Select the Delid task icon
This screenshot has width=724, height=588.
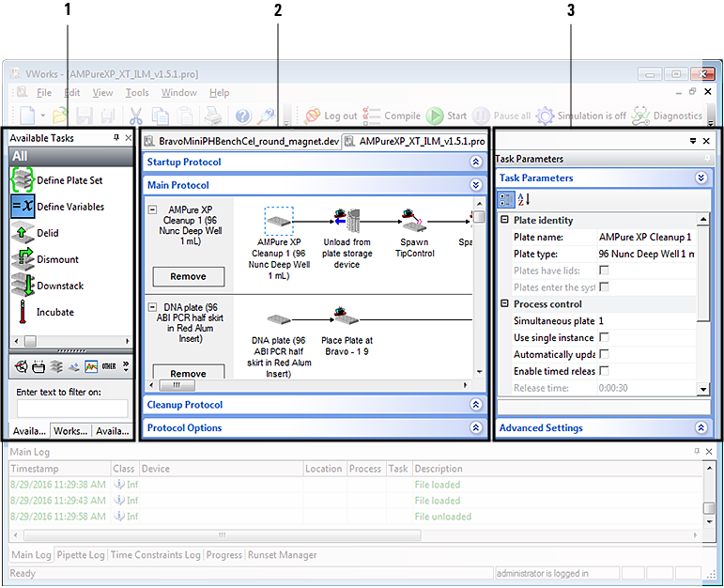23,232
